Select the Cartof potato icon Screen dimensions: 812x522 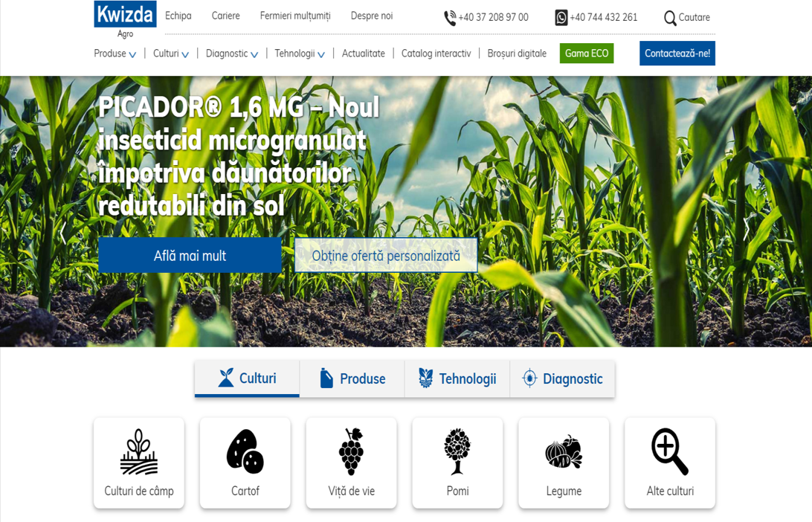(x=245, y=451)
